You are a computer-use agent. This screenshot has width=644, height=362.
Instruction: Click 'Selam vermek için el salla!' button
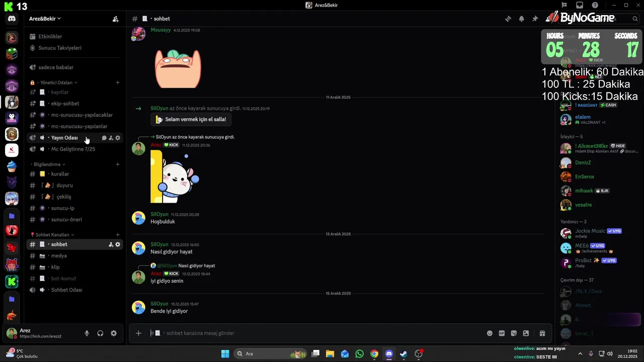191,120
